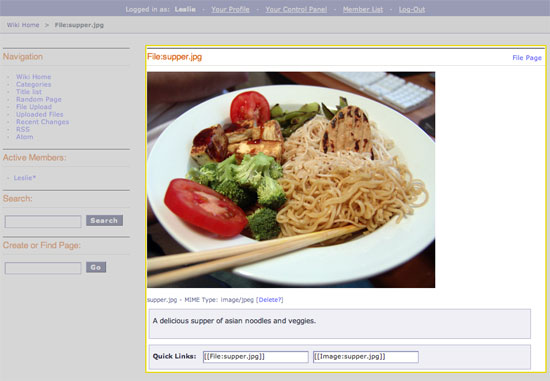Screen dimensions: 550x381
Task: Focus the Create or Find Page field
Action: 43,268
